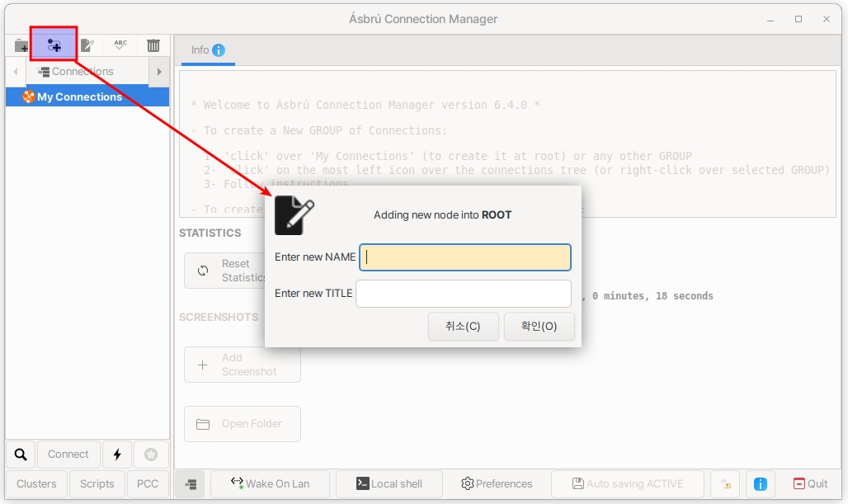This screenshot has height=504, width=848.
Task: Click the Enter new TITLE field
Action: point(463,294)
